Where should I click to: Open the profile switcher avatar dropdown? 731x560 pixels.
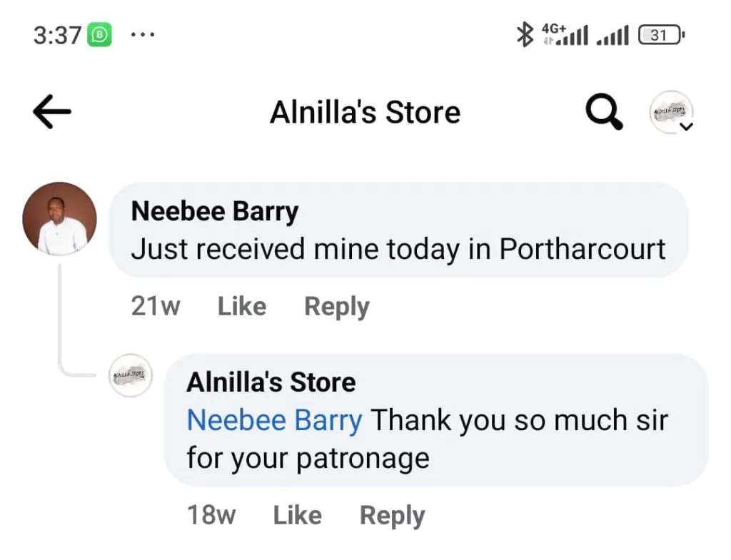click(x=671, y=112)
